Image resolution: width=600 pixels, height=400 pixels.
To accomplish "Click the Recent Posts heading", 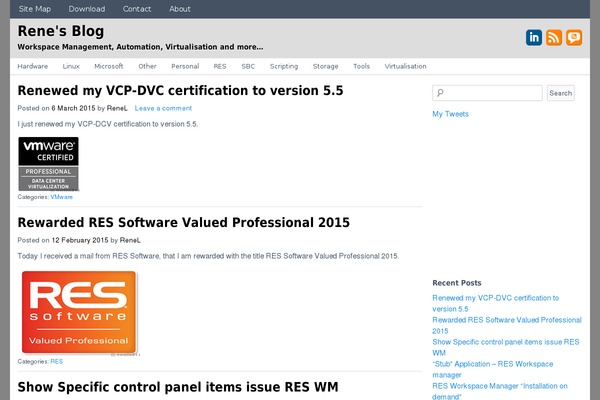I will [x=457, y=283].
